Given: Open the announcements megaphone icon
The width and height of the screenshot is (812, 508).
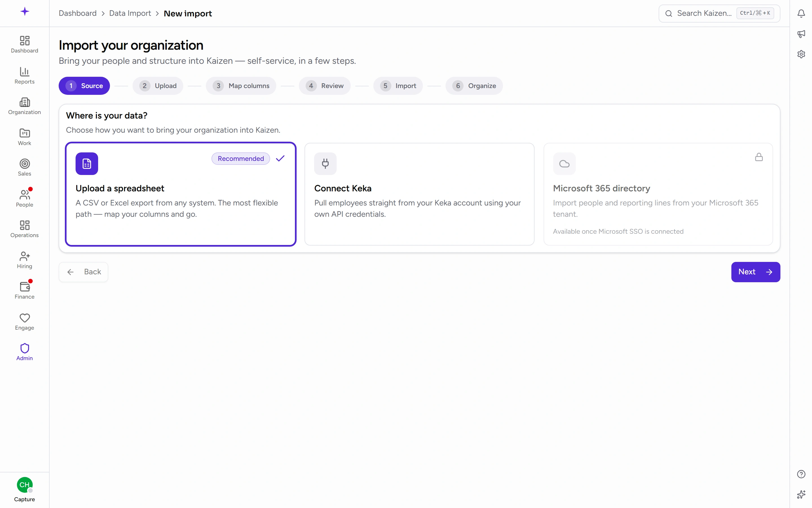Looking at the screenshot, I should (x=801, y=34).
